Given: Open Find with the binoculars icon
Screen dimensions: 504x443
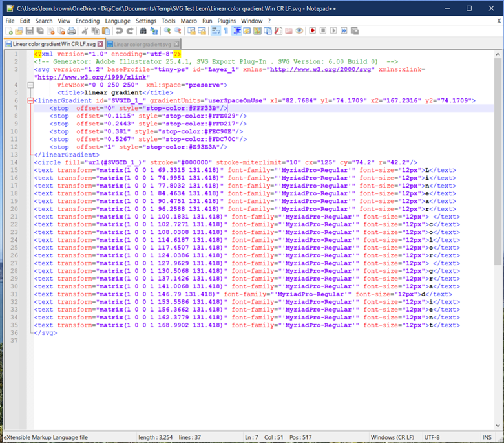Looking at the screenshot, I should click(x=143, y=31).
